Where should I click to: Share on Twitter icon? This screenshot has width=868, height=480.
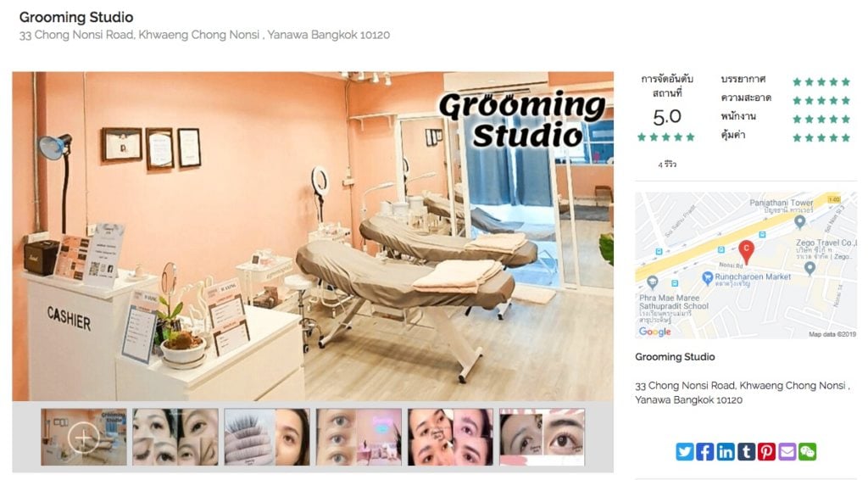click(x=684, y=452)
